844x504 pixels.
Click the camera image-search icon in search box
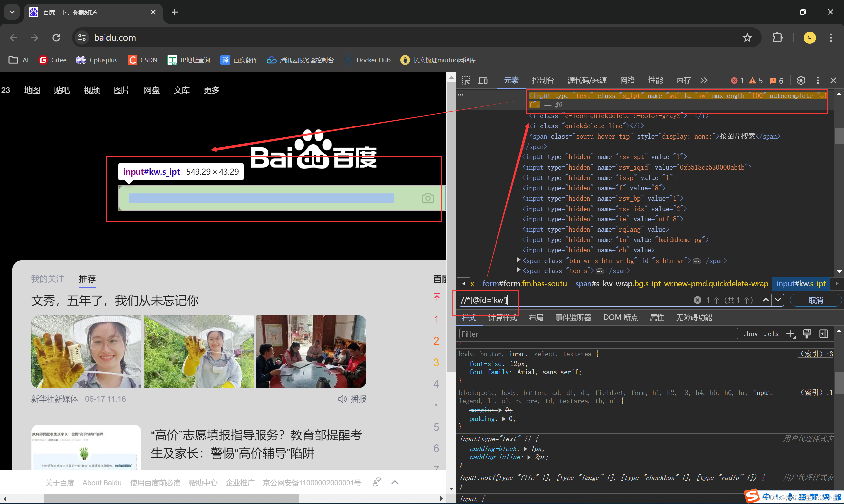(x=428, y=198)
